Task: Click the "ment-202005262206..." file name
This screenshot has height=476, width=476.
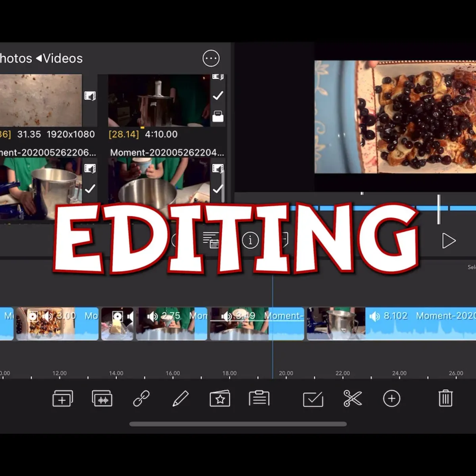Action: click(48, 153)
